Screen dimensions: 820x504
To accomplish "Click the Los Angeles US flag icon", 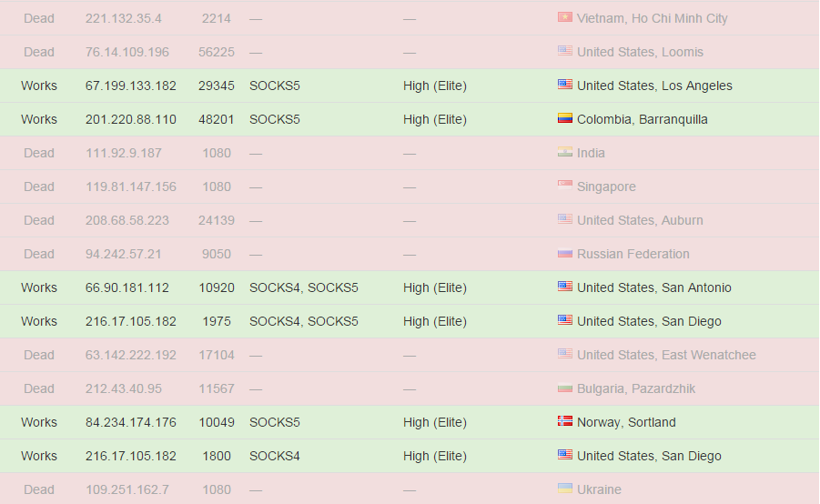I will [565, 85].
